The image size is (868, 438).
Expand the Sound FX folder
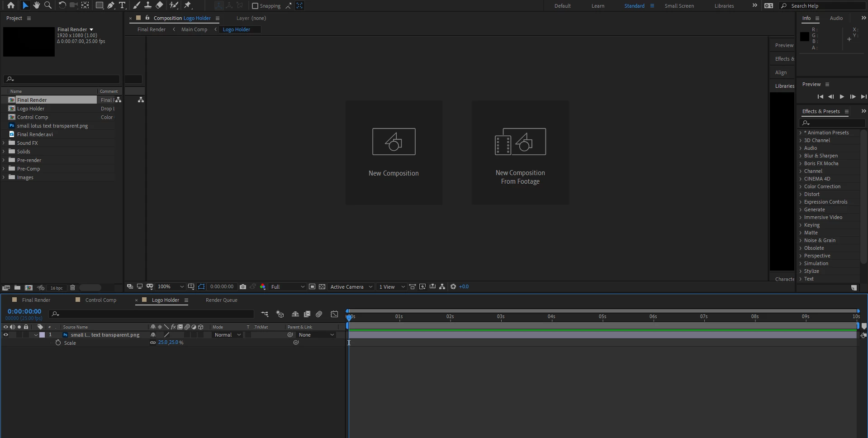(4, 143)
